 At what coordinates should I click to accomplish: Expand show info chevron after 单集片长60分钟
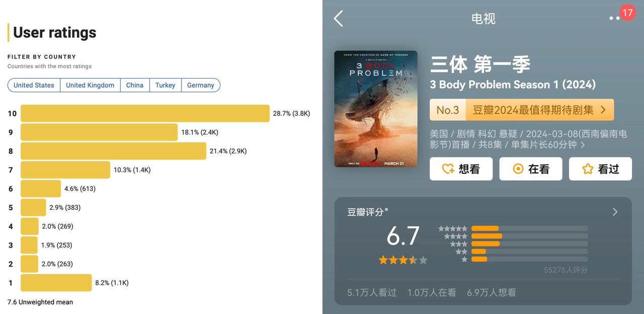point(583,145)
